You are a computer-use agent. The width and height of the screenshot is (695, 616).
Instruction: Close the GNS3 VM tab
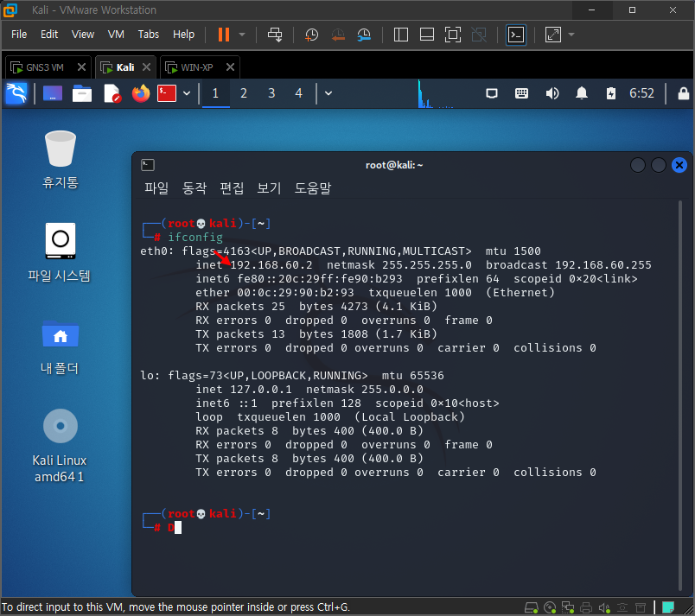[x=81, y=67]
